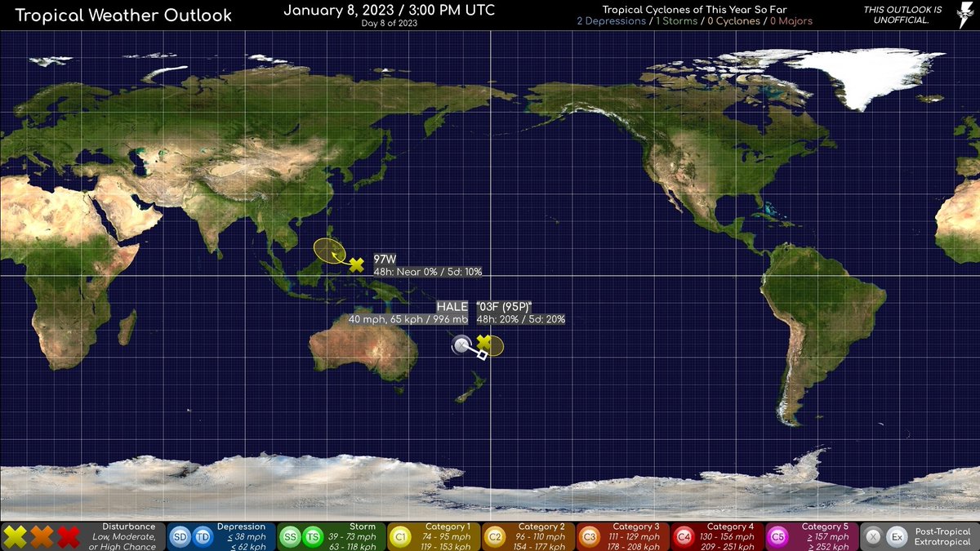The height and width of the screenshot is (551, 980).
Task: Click the 'Day 8 of 2023' subtitle
Action: (x=390, y=23)
